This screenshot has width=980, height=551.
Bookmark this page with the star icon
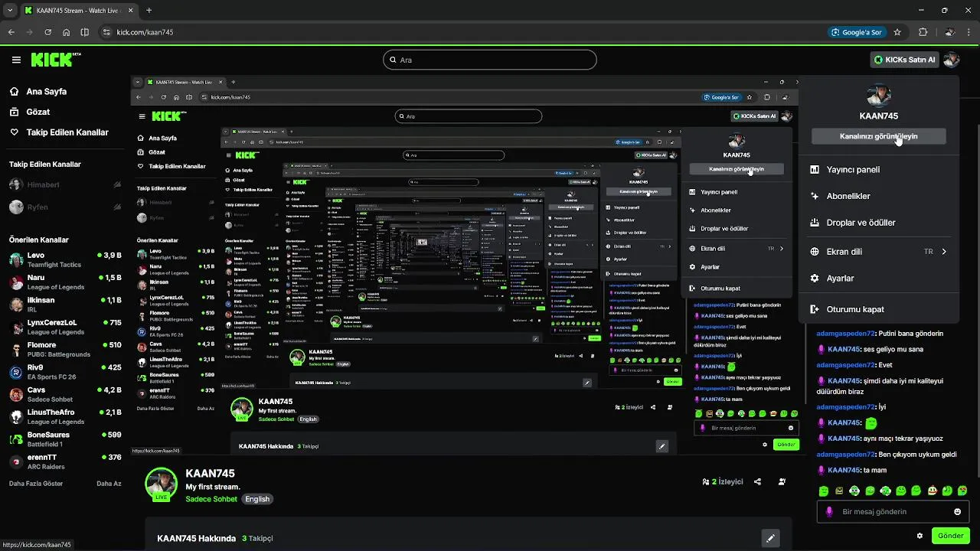tap(897, 32)
